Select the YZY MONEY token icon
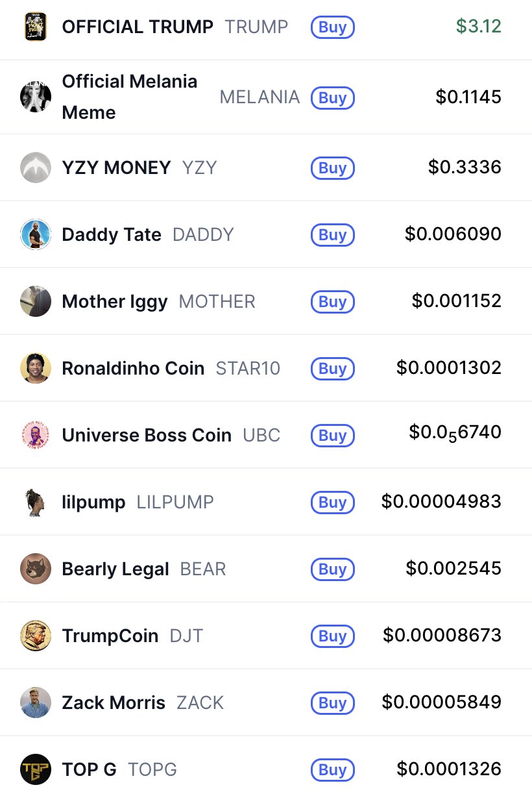 [36, 168]
